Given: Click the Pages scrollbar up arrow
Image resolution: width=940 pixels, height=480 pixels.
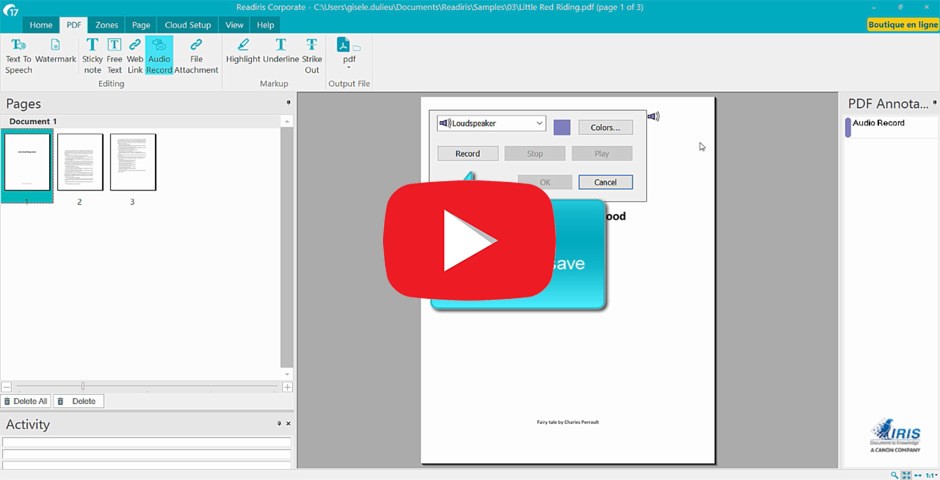Looking at the screenshot, I should pyautogui.click(x=287, y=121).
